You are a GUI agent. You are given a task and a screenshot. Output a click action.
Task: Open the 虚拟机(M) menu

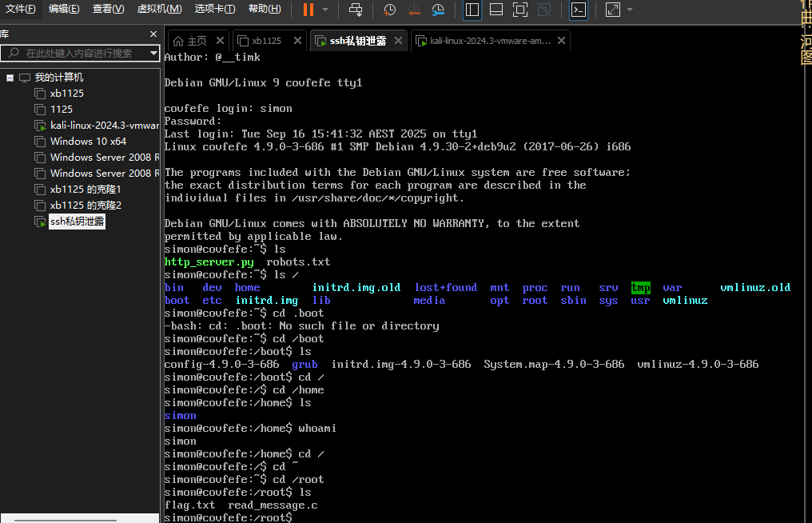159,9
